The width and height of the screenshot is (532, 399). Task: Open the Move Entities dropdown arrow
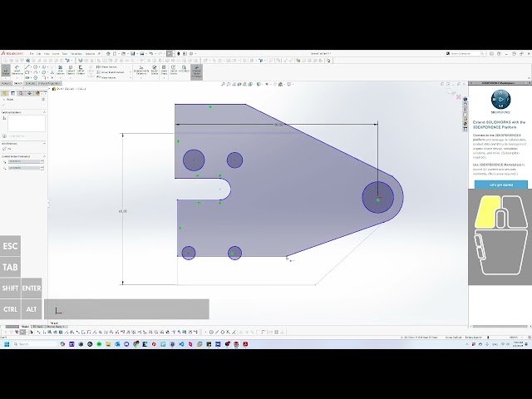tap(130, 77)
